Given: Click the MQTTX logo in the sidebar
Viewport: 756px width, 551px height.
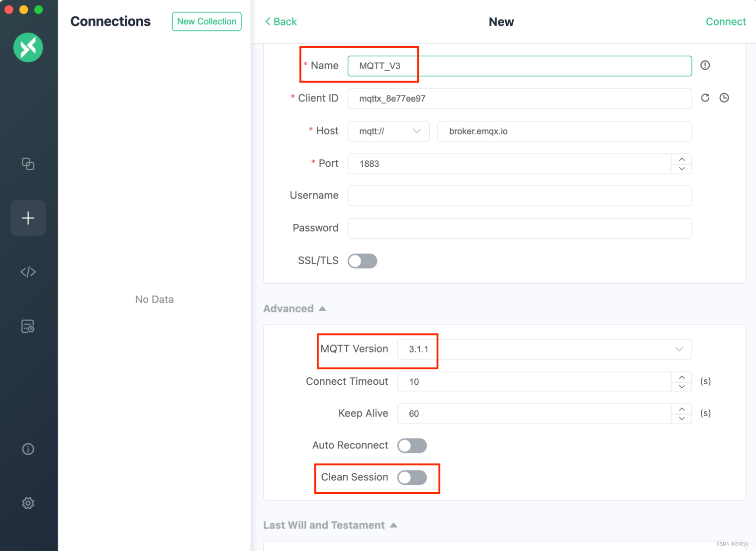Looking at the screenshot, I should 28,47.
